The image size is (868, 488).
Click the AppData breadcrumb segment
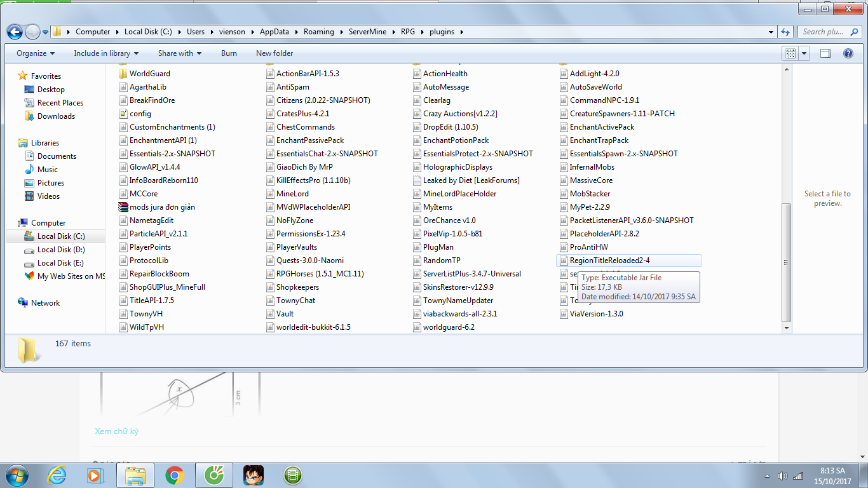pyautogui.click(x=275, y=32)
